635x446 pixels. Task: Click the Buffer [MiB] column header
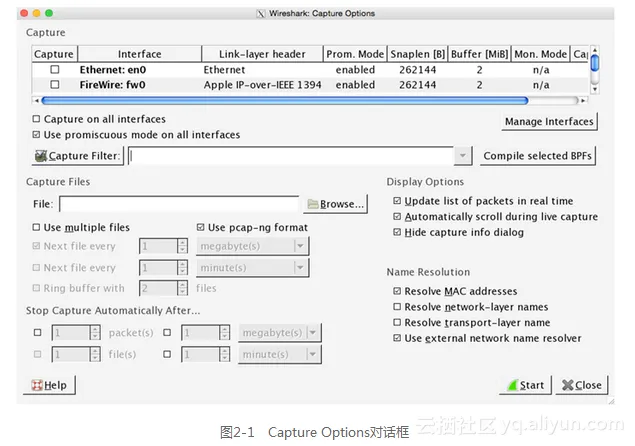(x=479, y=54)
